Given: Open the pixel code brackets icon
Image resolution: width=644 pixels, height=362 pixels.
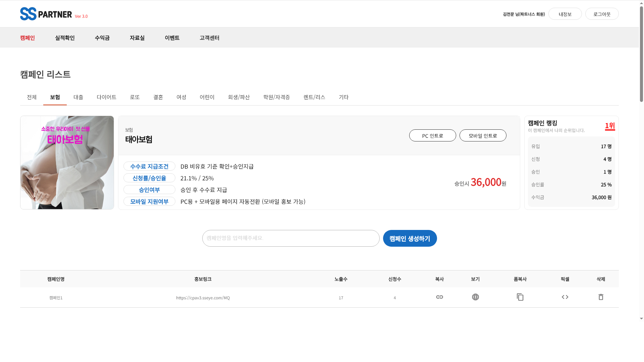Looking at the screenshot, I should pos(565,297).
